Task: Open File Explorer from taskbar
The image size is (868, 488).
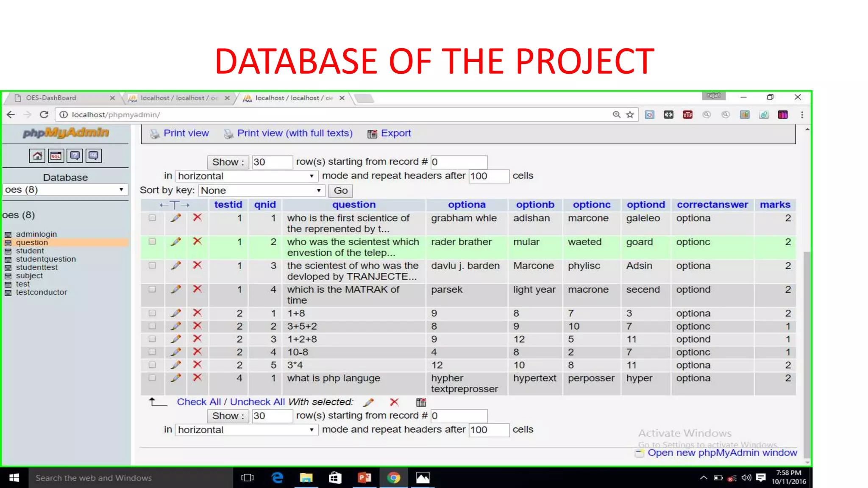Action: 306,478
